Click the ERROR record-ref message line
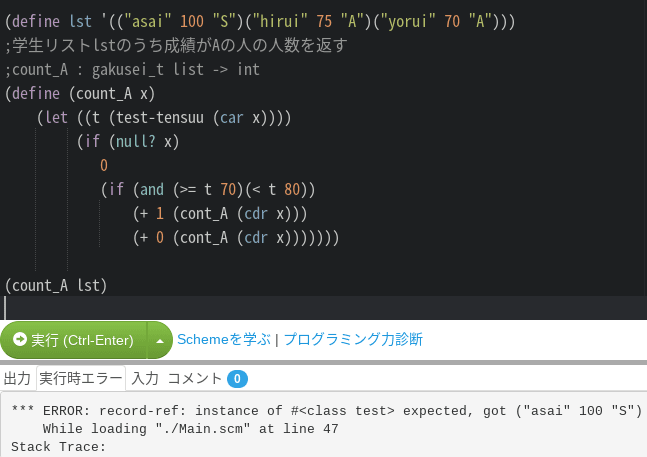 (x=327, y=411)
